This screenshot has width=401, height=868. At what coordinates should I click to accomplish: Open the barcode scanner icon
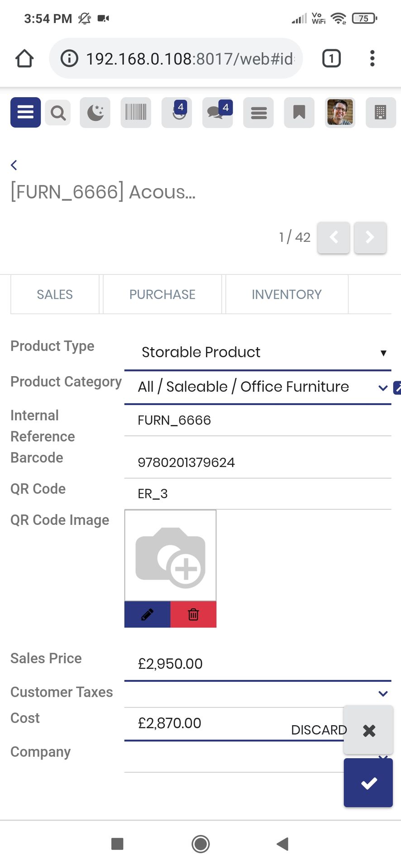pos(136,113)
